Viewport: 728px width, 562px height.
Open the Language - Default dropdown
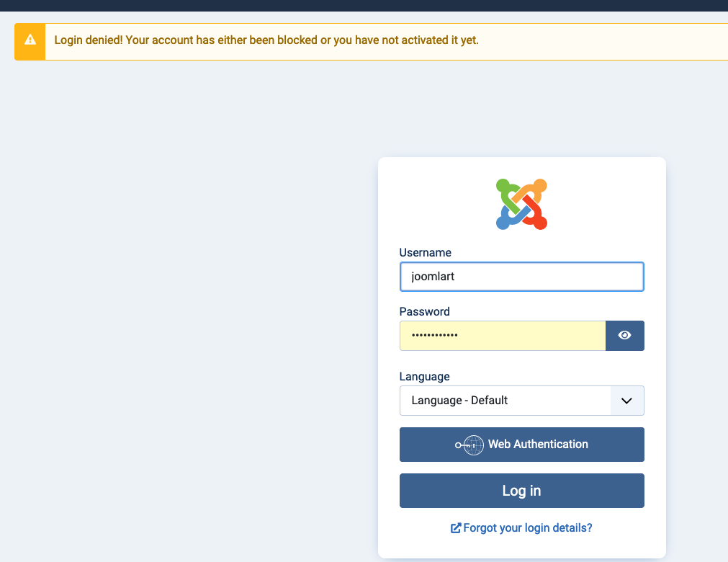point(521,401)
